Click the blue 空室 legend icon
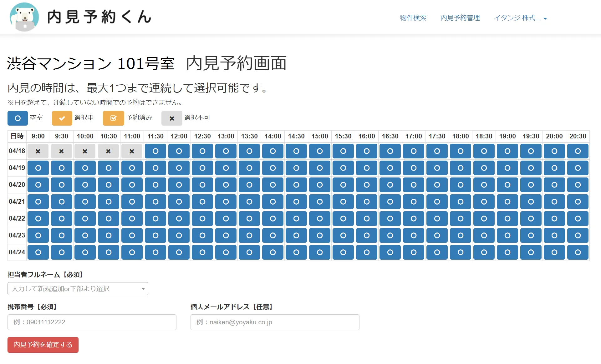 coord(18,118)
